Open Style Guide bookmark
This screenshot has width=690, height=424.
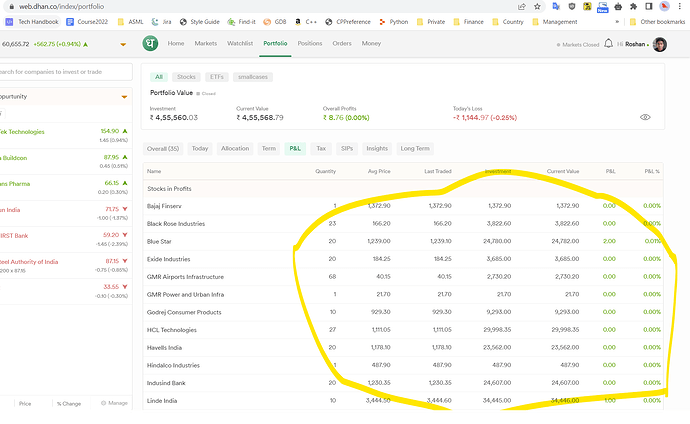click(x=199, y=22)
